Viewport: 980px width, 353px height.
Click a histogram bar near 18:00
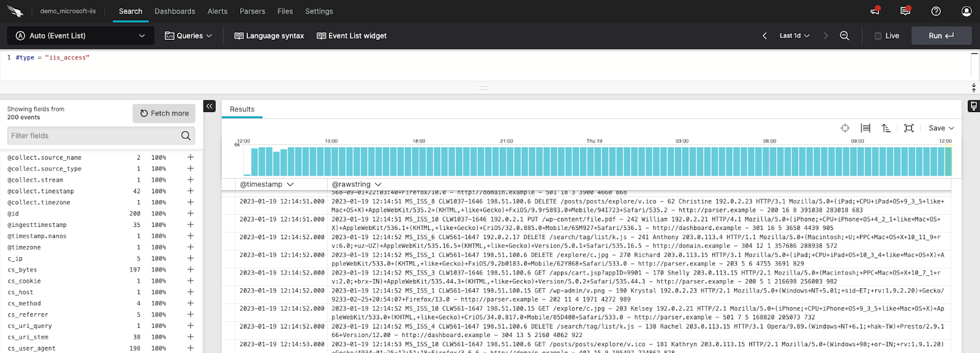[419, 162]
